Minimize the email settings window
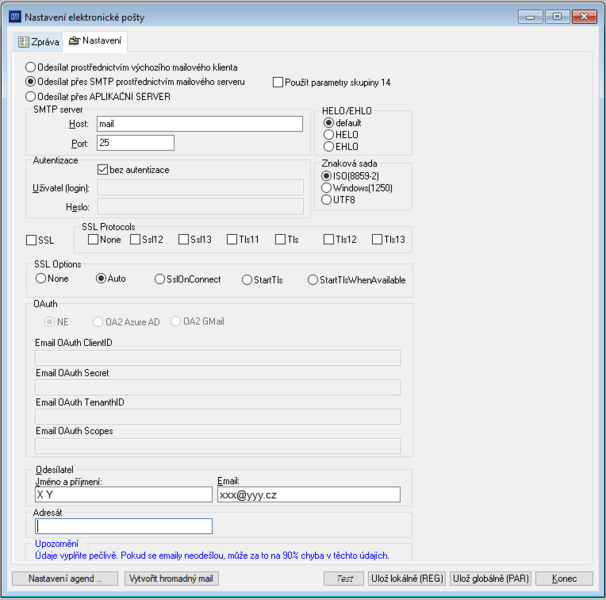 [530, 17]
